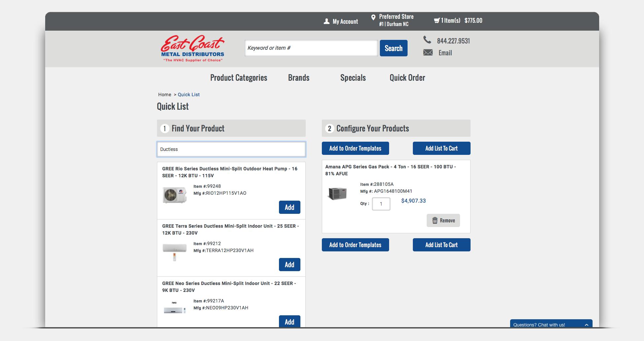Focus the Find Your Product field with Ductless
Screen dimensions: 644x341
pyautogui.click(x=231, y=149)
